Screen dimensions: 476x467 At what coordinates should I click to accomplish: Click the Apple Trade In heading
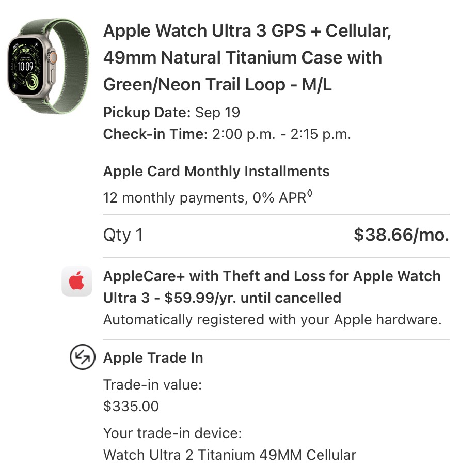(x=153, y=358)
